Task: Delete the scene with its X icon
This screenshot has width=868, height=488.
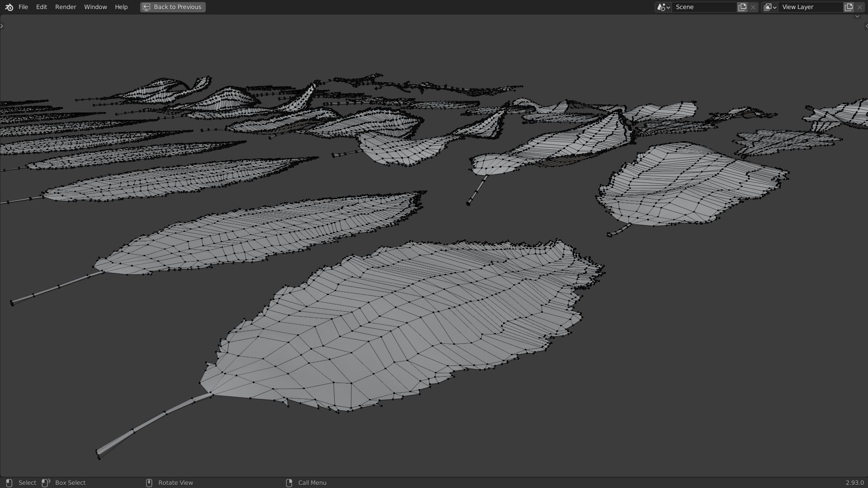Action: (753, 7)
